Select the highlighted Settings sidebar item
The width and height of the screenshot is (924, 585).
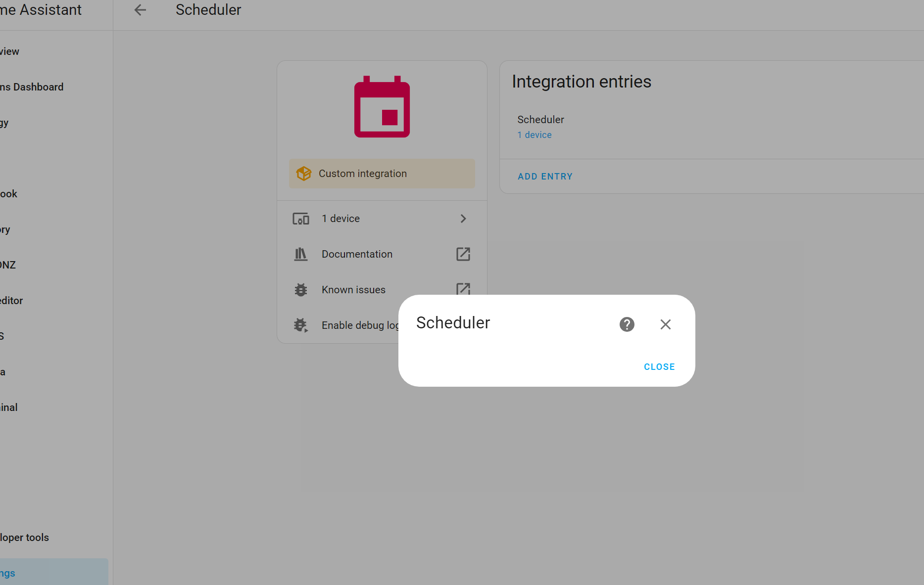pyautogui.click(x=8, y=573)
